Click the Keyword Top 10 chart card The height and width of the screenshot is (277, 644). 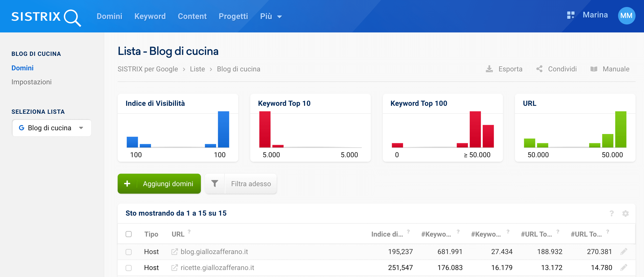(310, 128)
